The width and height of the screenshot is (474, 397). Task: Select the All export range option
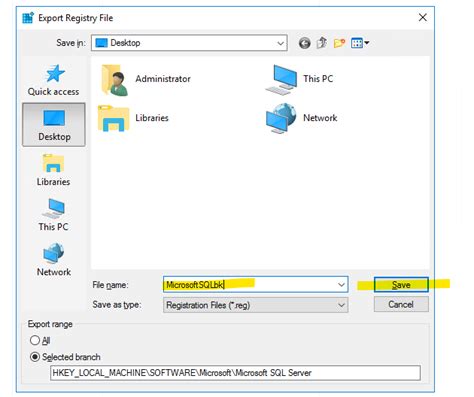(x=35, y=340)
